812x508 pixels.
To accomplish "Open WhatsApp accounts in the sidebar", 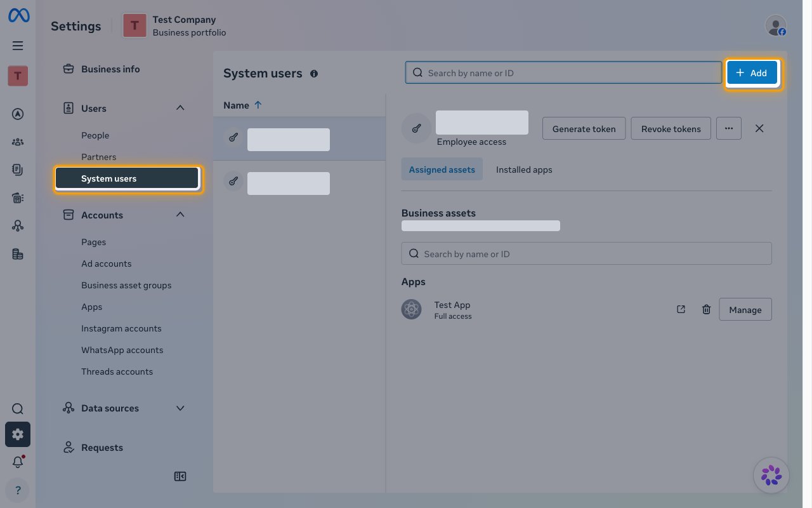I will click(122, 350).
